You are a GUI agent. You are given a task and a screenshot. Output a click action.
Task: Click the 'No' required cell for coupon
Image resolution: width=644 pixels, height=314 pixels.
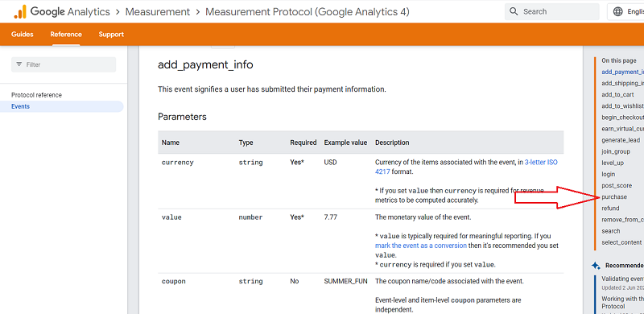294,281
